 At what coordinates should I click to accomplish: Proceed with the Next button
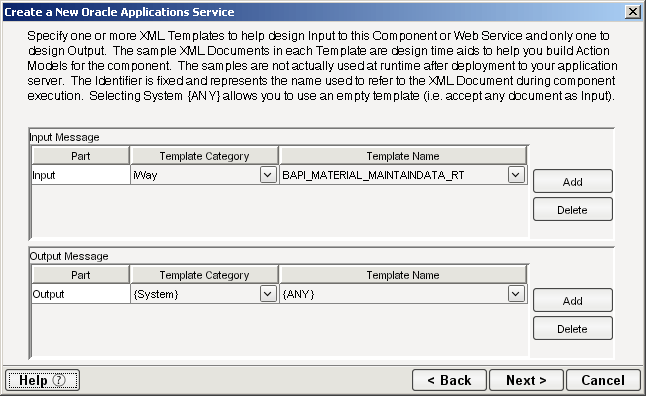[526, 380]
